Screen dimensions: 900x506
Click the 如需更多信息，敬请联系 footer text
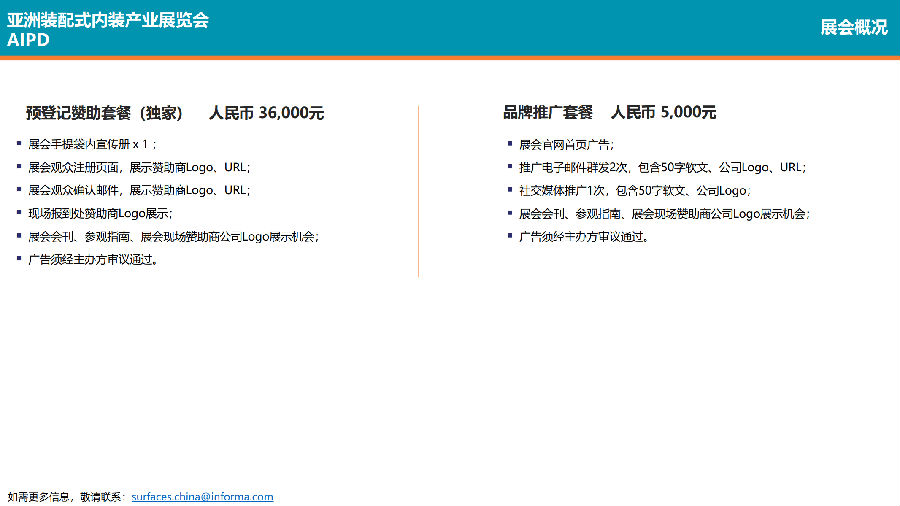tap(67, 497)
